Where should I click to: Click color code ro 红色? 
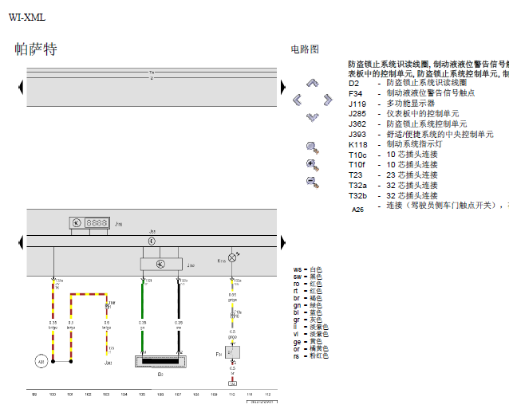click(308, 284)
